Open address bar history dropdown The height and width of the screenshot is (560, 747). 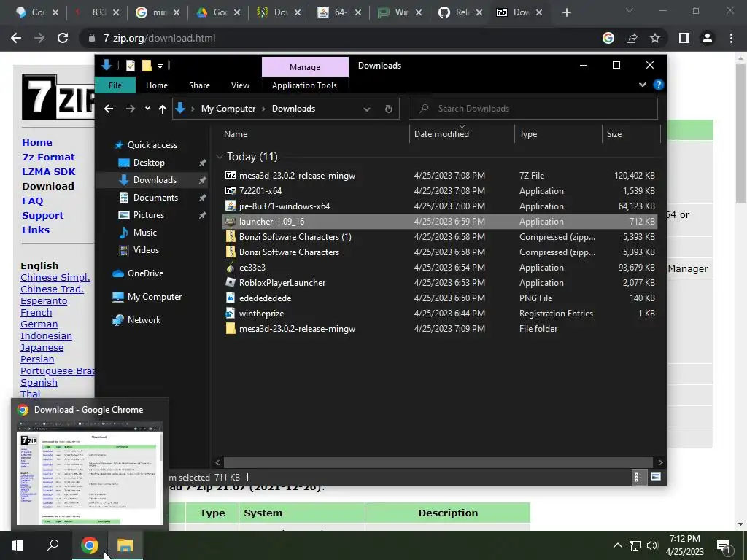[x=367, y=109]
